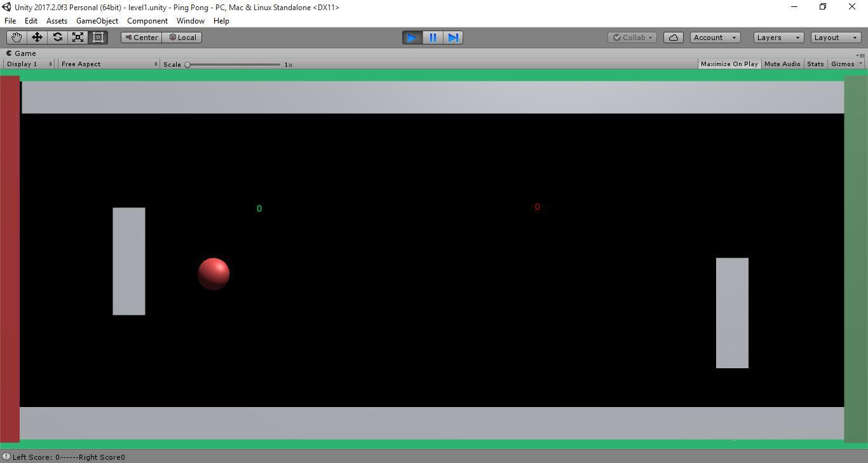Select the Rect Transform tool
Screen dimensions: 868x463
tap(98, 38)
